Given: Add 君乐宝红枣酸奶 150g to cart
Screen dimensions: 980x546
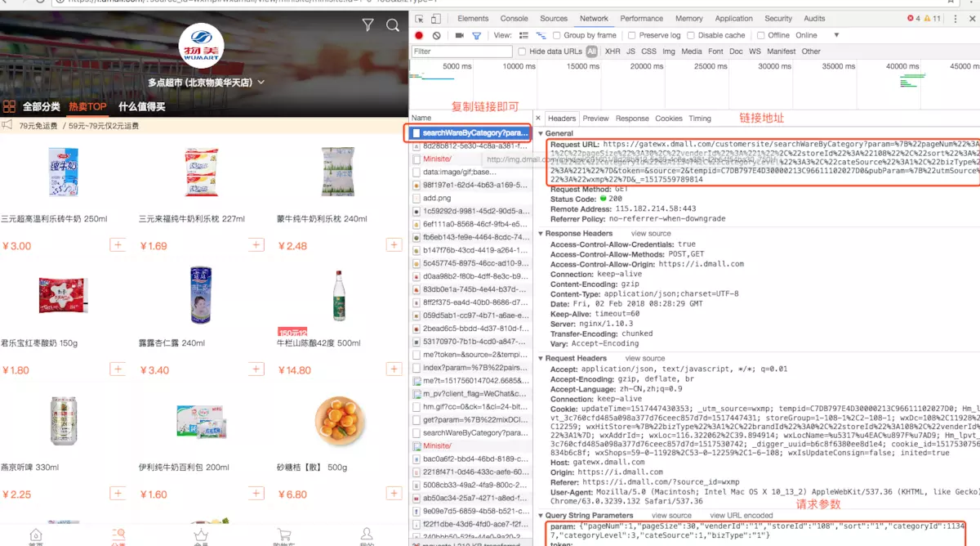Looking at the screenshot, I should [x=118, y=369].
